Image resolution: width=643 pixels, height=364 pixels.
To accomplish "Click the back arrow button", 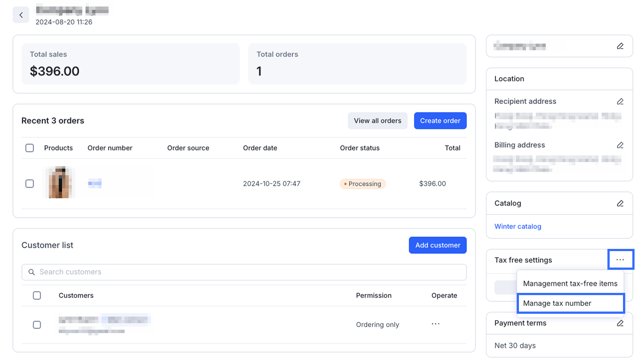I will (x=21, y=15).
